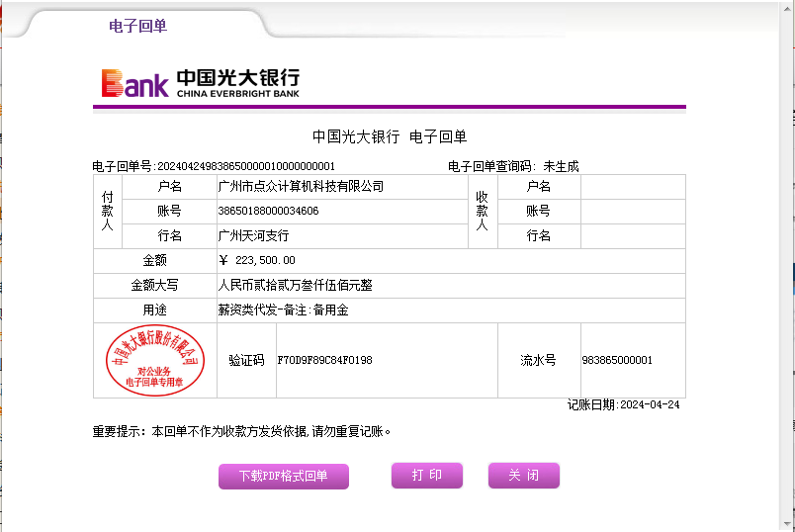Click the payer account number 38650188000034606
Viewport: 795px width, 532px height.
[268, 211]
